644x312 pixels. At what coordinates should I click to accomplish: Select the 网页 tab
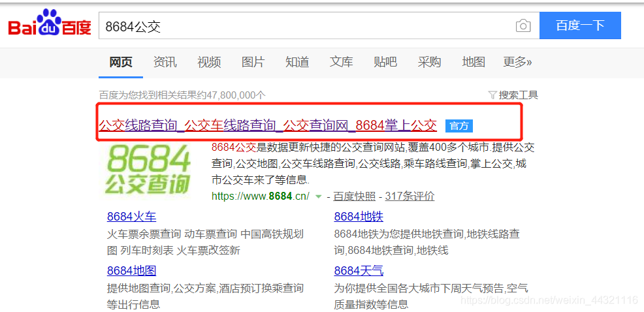[x=121, y=62]
